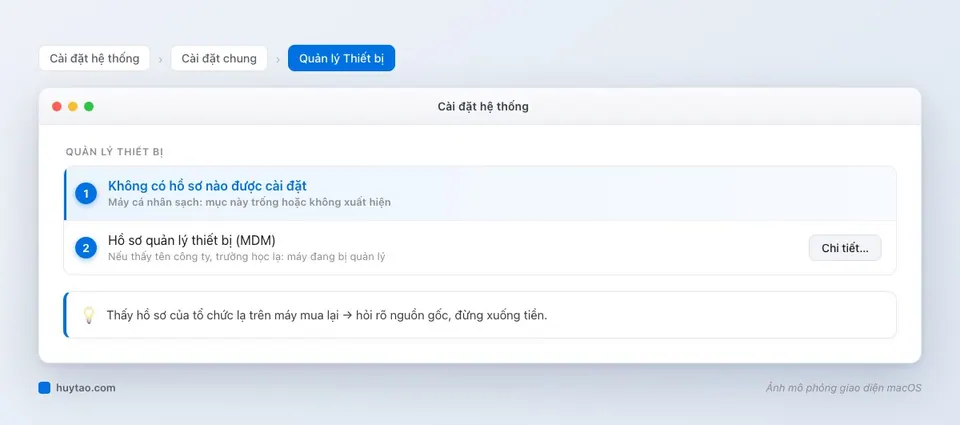960x425 pixels.
Task: Click the lightbulb tip icon
Action: pyautogui.click(x=89, y=315)
